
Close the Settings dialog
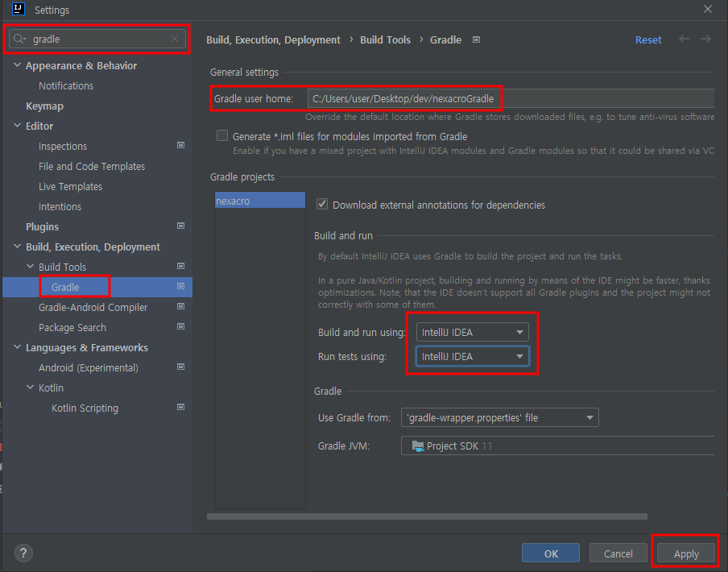point(708,10)
